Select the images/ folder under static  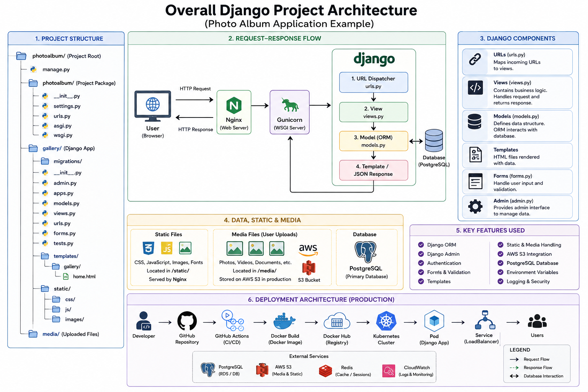point(68,319)
